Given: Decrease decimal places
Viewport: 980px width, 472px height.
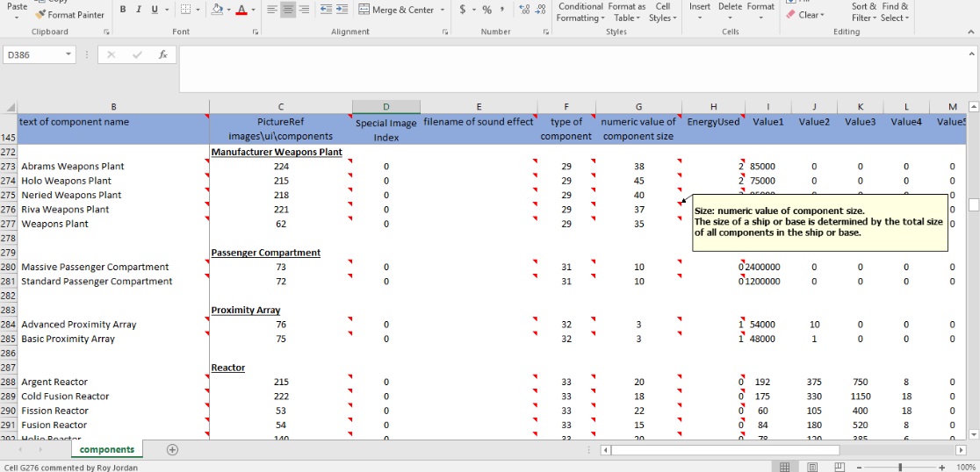Looking at the screenshot, I should pos(541,10).
